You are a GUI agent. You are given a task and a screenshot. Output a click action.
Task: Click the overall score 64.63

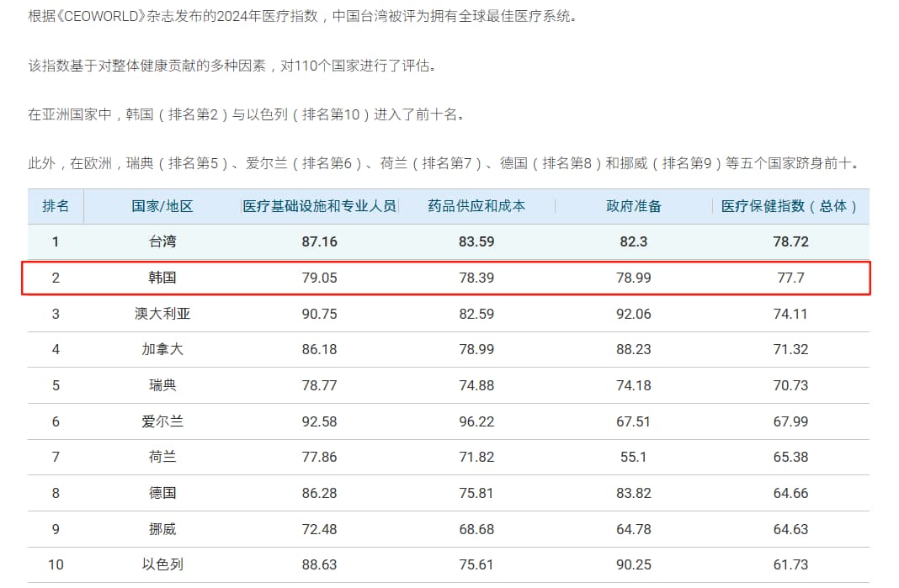[790, 530]
